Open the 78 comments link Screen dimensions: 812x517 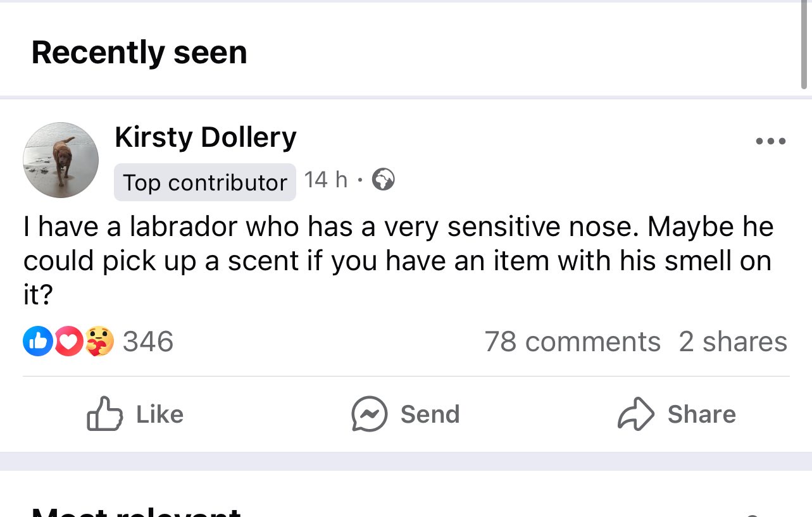click(x=572, y=342)
